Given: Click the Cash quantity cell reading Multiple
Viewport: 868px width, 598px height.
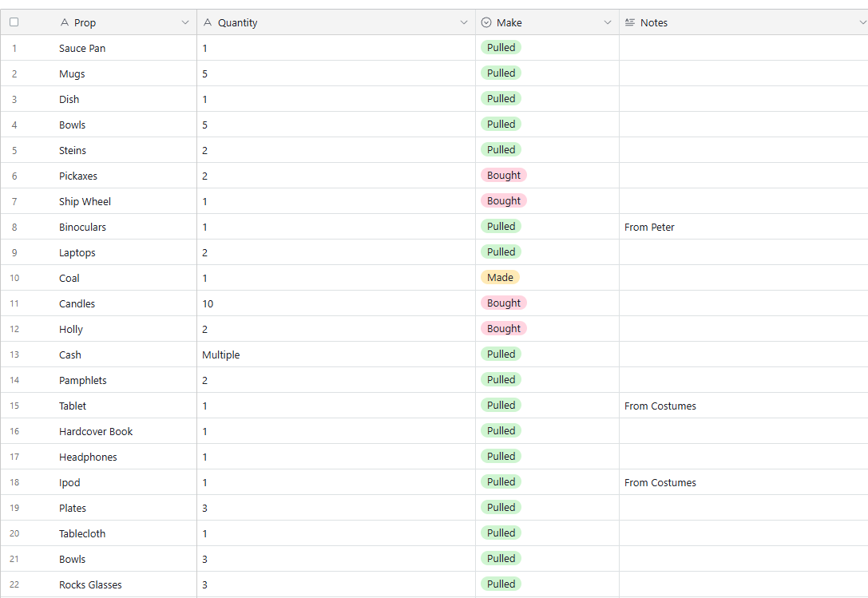Looking at the screenshot, I should click(x=220, y=355).
